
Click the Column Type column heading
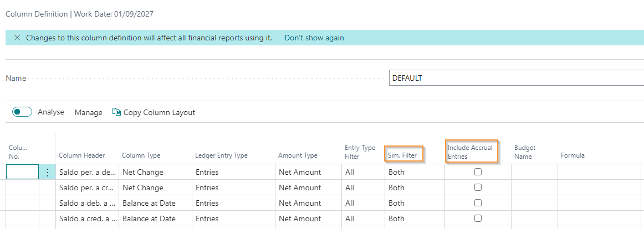141,155
